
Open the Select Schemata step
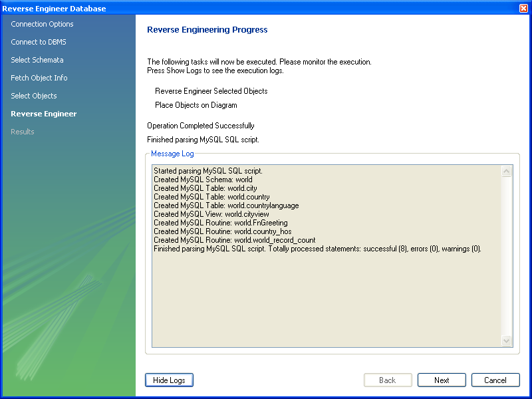tap(37, 60)
